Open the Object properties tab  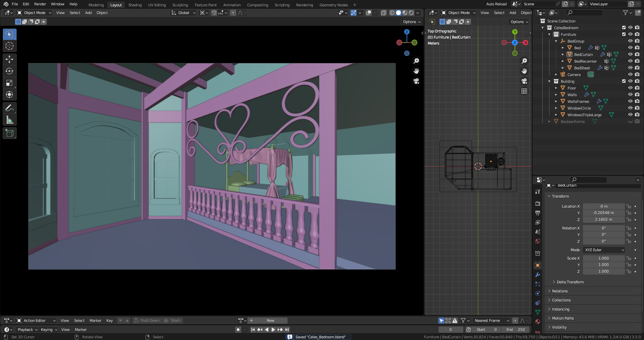[538, 265]
